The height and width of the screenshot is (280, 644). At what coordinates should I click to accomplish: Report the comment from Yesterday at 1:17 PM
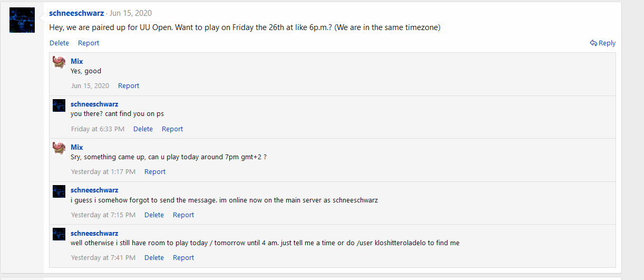tap(155, 172)
